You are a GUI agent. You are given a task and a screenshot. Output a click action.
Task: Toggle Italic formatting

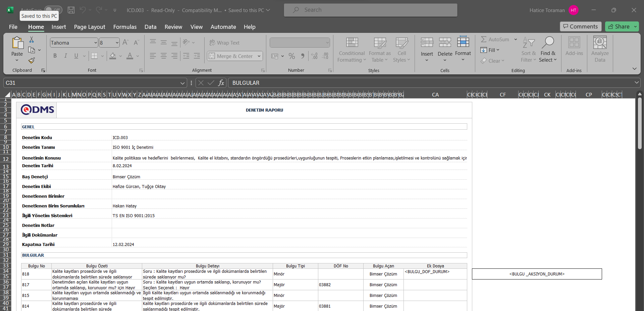(66, 56)
